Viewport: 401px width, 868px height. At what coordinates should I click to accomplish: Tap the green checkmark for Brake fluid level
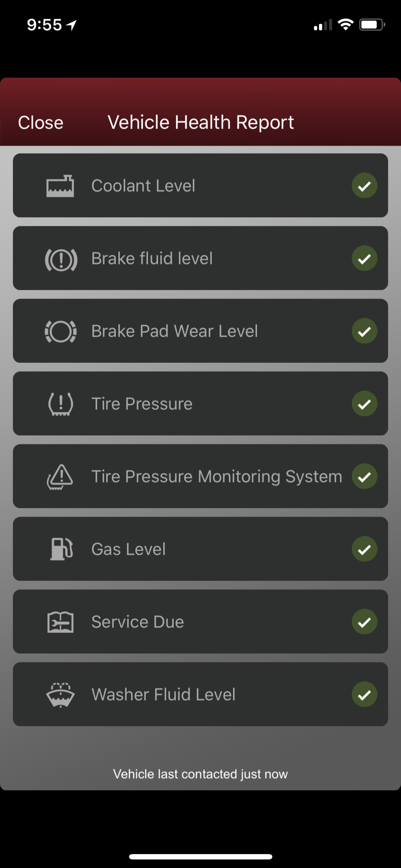point(364,259)
